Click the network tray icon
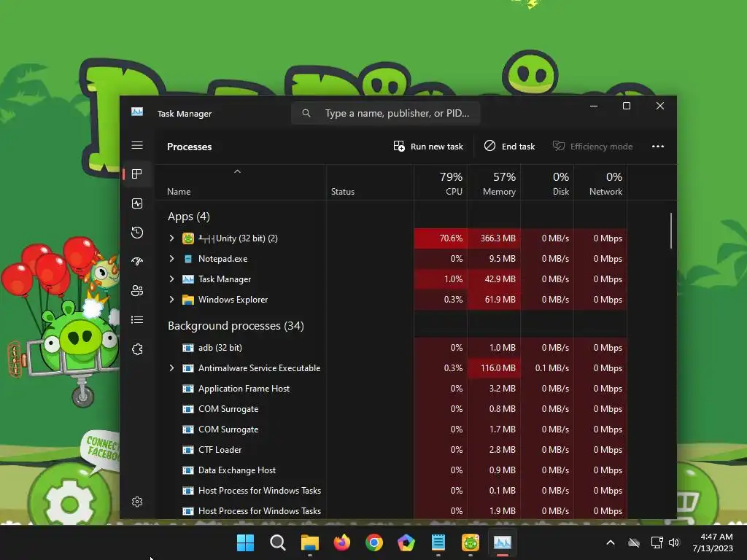Image resolution: width=747 pixels, height=560 pixels. point(657,542)
